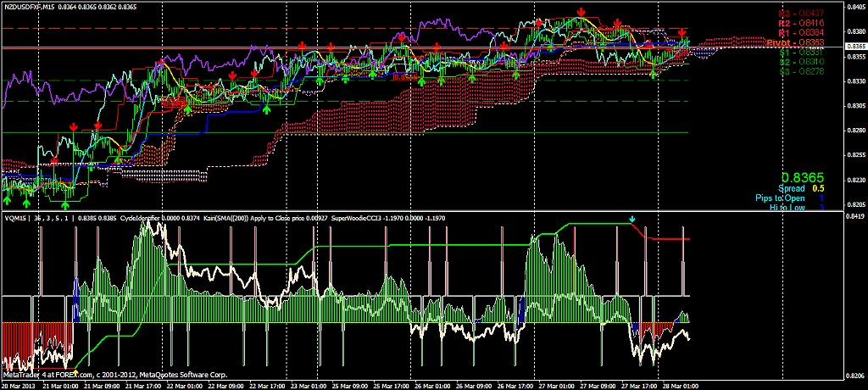The image size is (868, 390).
Task: Select the Pivot level label
Action: pyautogui.click(x=795, y=42)
